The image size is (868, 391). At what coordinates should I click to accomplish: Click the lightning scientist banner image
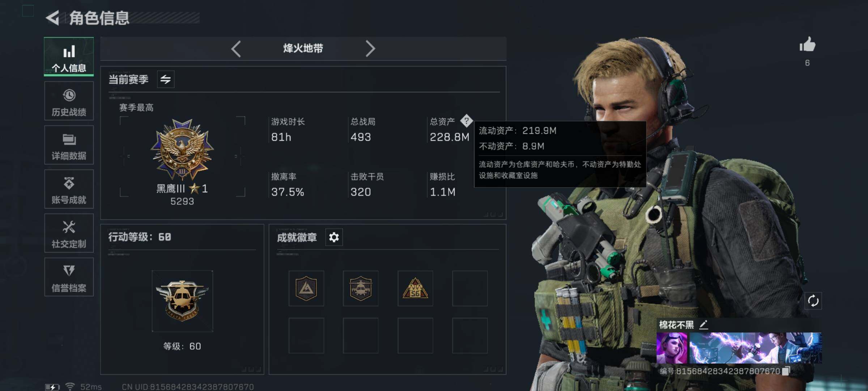coord(756,348)
